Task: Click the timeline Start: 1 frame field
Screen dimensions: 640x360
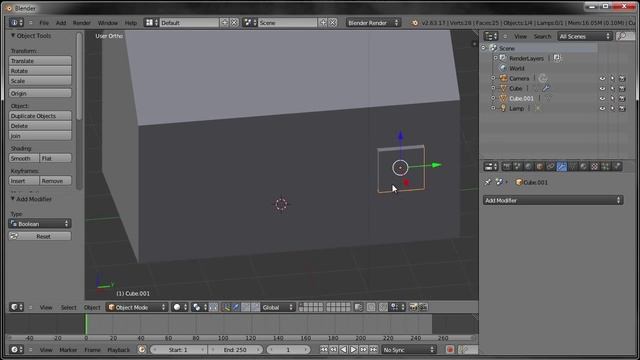Action: click(x=178, y=350)
